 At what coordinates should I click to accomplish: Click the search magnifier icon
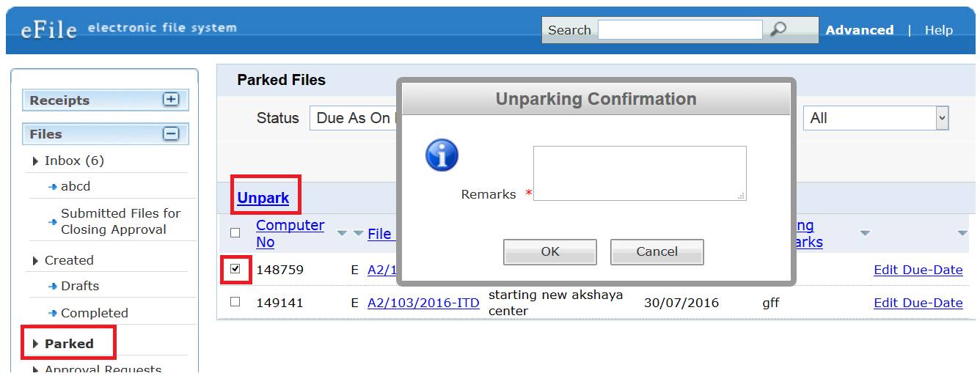[x=778, y=29]
